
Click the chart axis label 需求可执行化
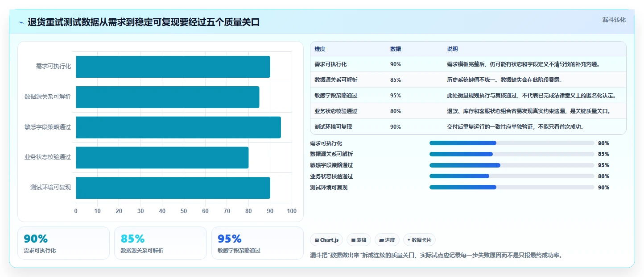point(54,67)
